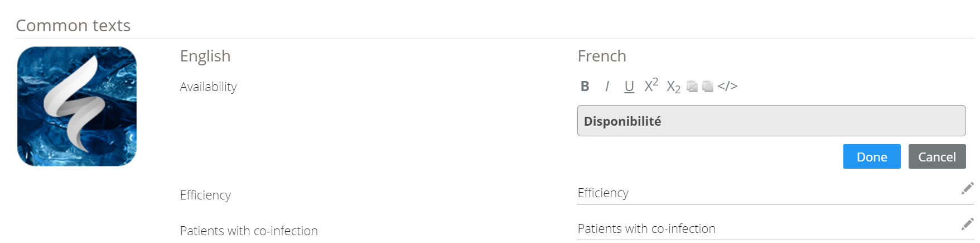Toggle bold formatting in the French editor
The height and width of the screenshot is (243, 980).
(585, 86)
